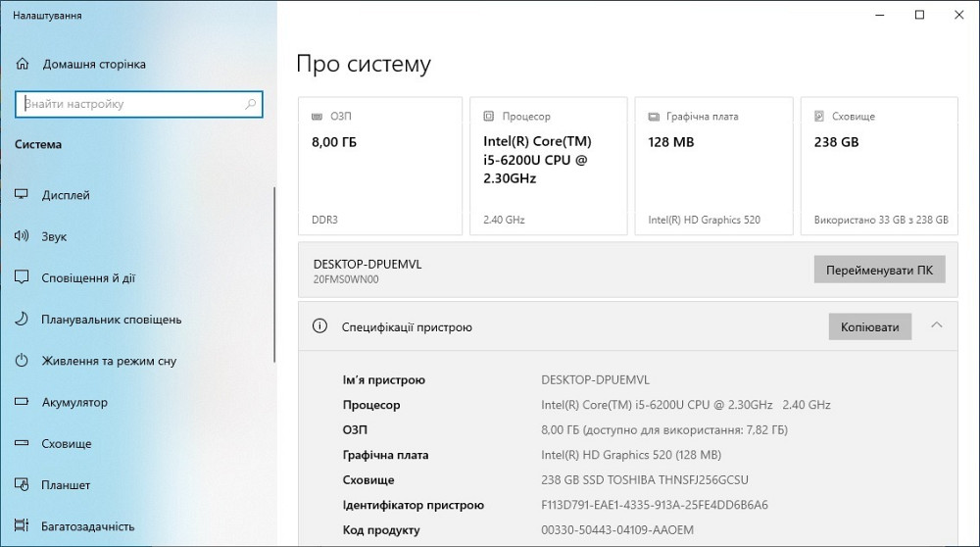Click the Про систему page heading
Viewport: 980px width, 547px height.
(364, 64)
